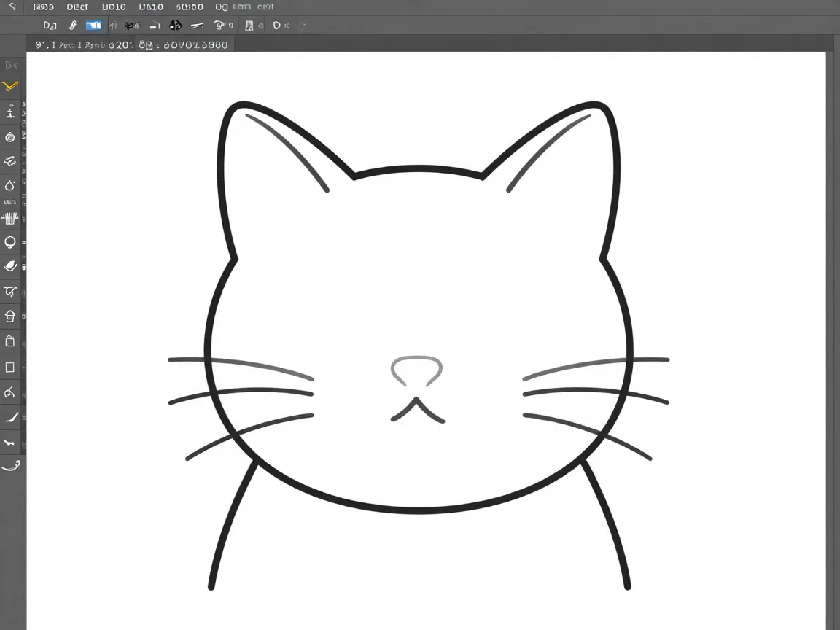Click the small x next to O icon
Viewport: 840px width, 630px height.
coord(287,26)
